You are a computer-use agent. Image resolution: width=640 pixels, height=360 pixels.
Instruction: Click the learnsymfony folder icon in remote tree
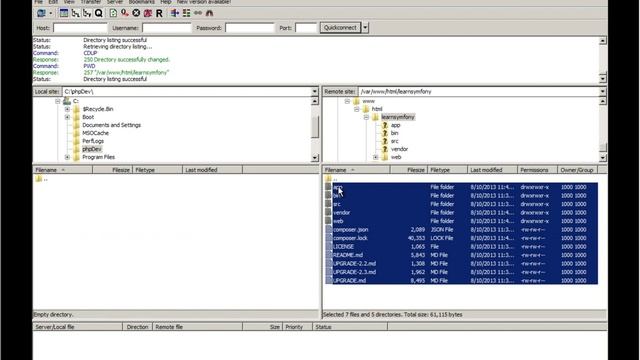click(375, 117)
